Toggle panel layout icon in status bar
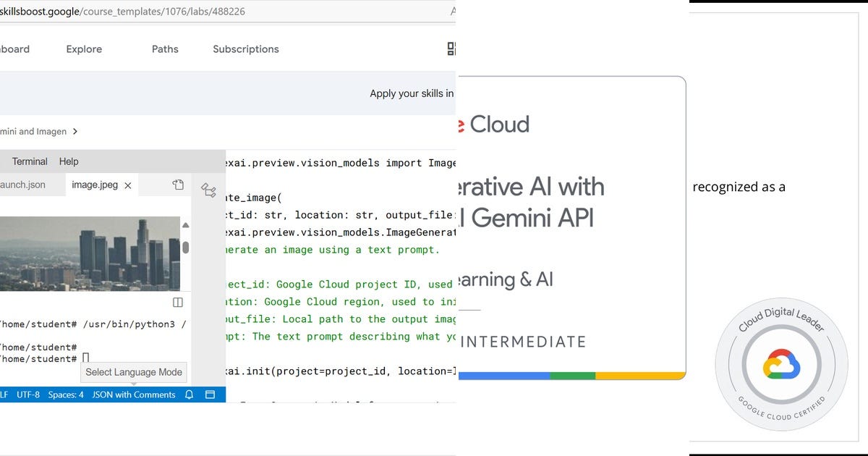 pos(210,394)
